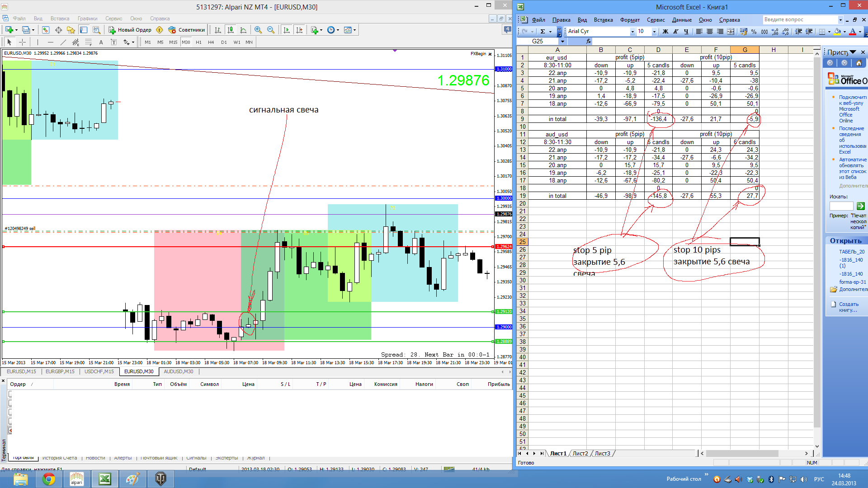
Task: Click Merge and Center icon in Excel
Action: (731, 31)
